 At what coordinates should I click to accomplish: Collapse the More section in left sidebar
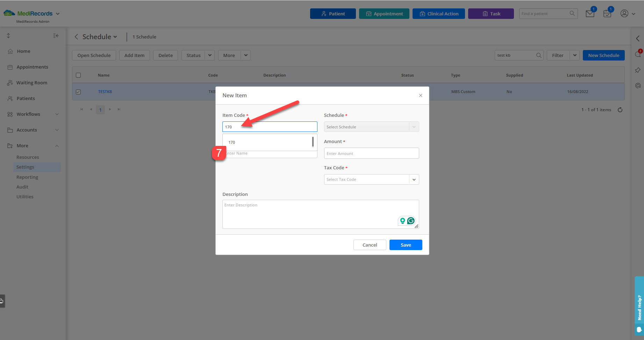57,146
